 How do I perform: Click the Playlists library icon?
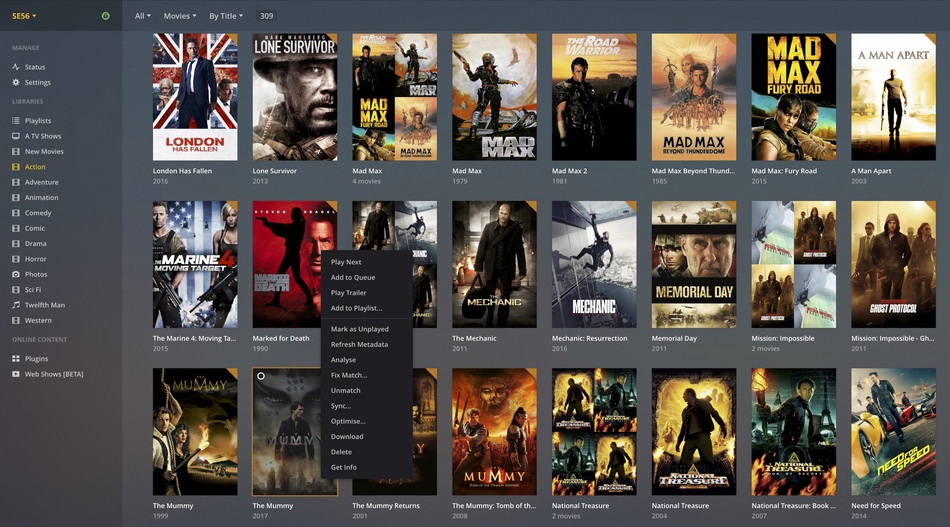(16, 121)
